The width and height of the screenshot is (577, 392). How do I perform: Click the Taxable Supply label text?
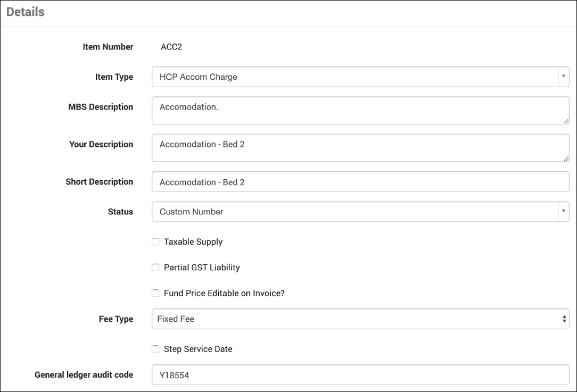(193, 242)
